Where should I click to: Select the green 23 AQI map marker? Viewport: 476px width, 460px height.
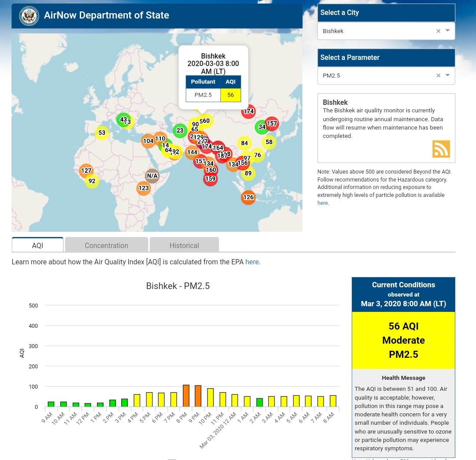(180, 130)
